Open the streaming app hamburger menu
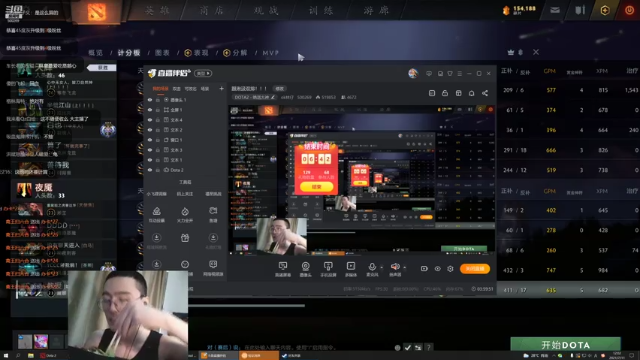This screenshot has height=360, width=640. point(460,73)
